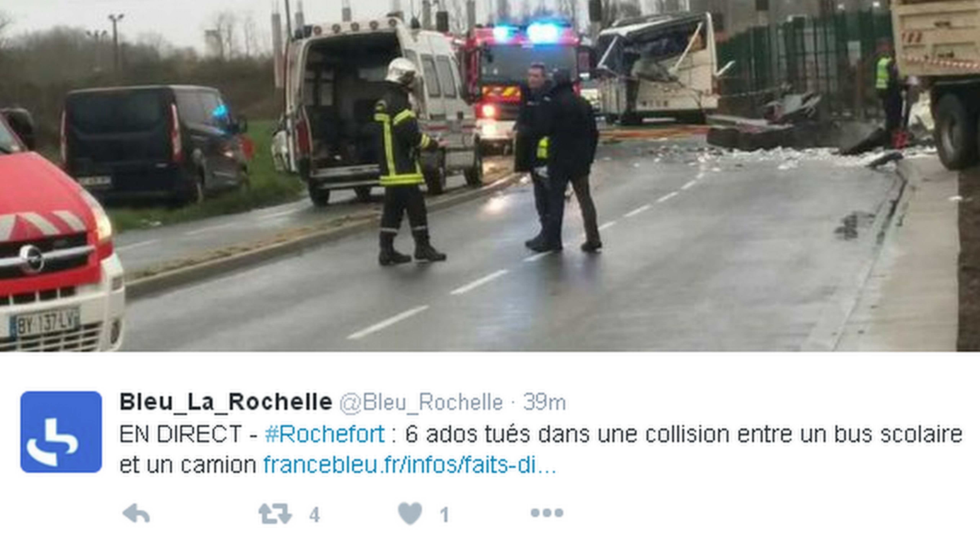Retweet using the retweet arrows icon
The height and width of the screenshot is (551, 980).
(275, 514)
